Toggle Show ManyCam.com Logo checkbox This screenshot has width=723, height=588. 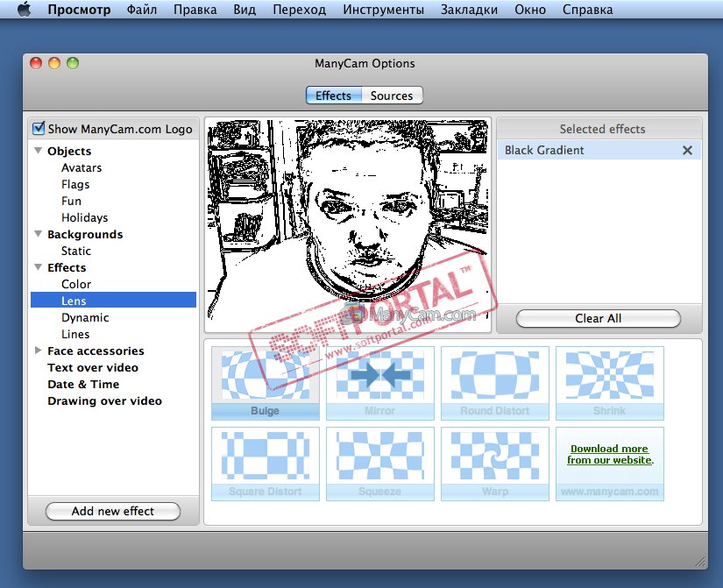pos(39,128)
